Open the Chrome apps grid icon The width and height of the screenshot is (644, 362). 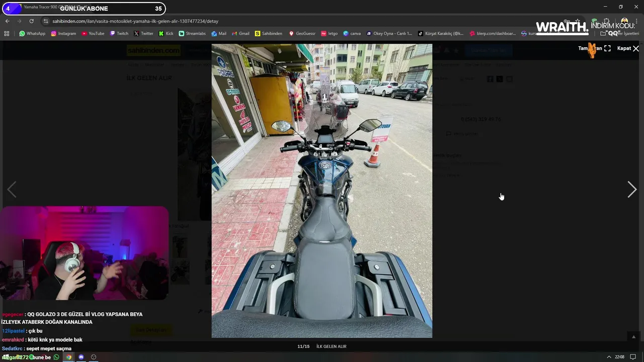point(7,34)
